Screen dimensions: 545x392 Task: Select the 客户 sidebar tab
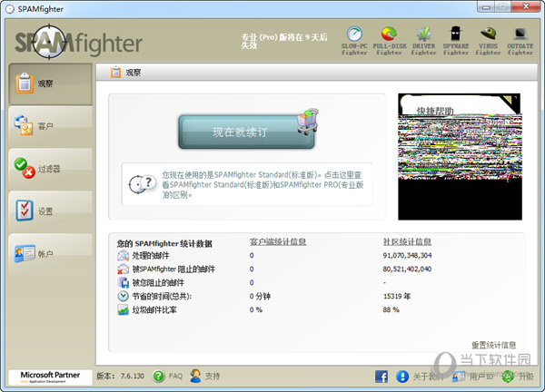(50, 126)
